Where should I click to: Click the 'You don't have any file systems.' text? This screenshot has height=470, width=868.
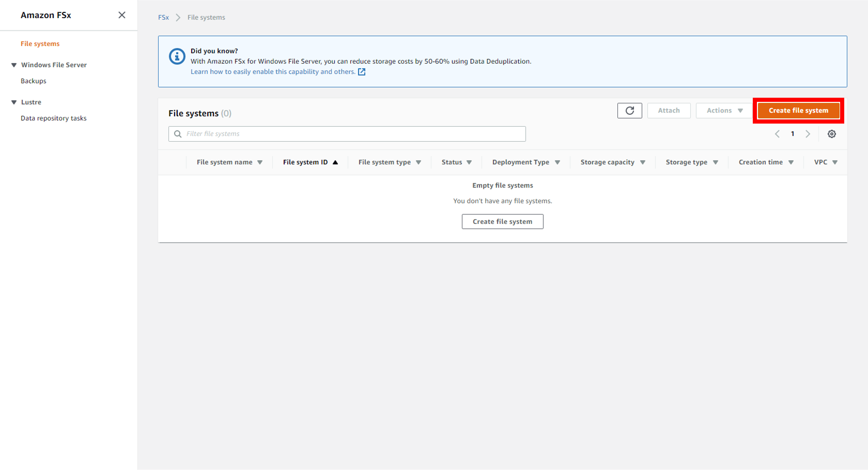(503, 201)
